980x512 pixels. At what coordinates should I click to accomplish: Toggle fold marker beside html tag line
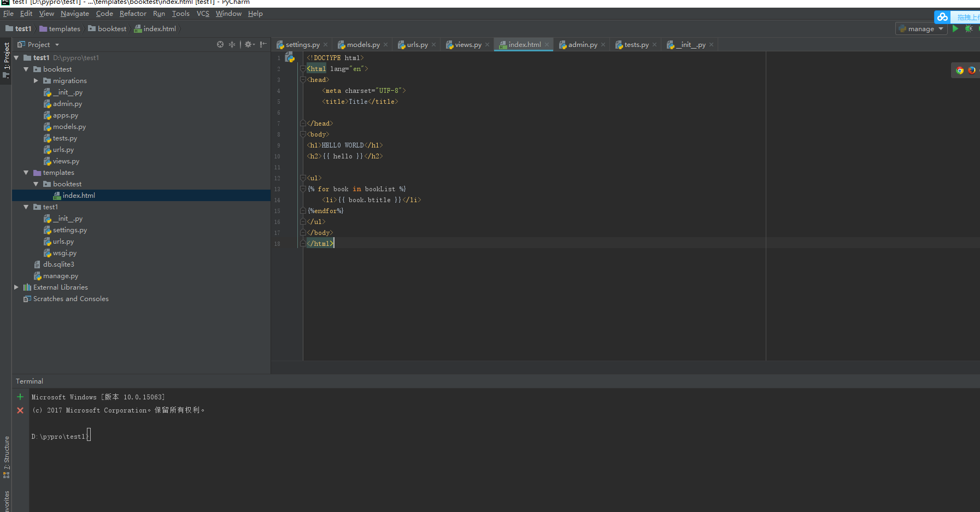coord(303,69)
